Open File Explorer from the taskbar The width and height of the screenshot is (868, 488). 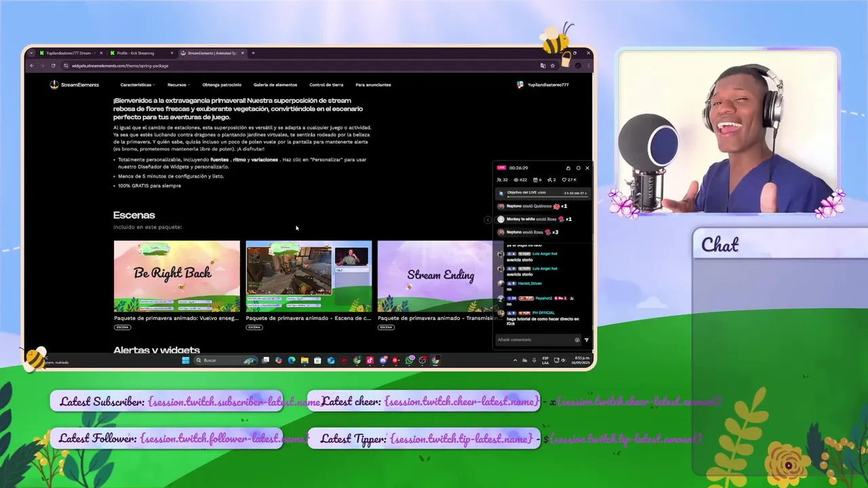click(304, 361)
